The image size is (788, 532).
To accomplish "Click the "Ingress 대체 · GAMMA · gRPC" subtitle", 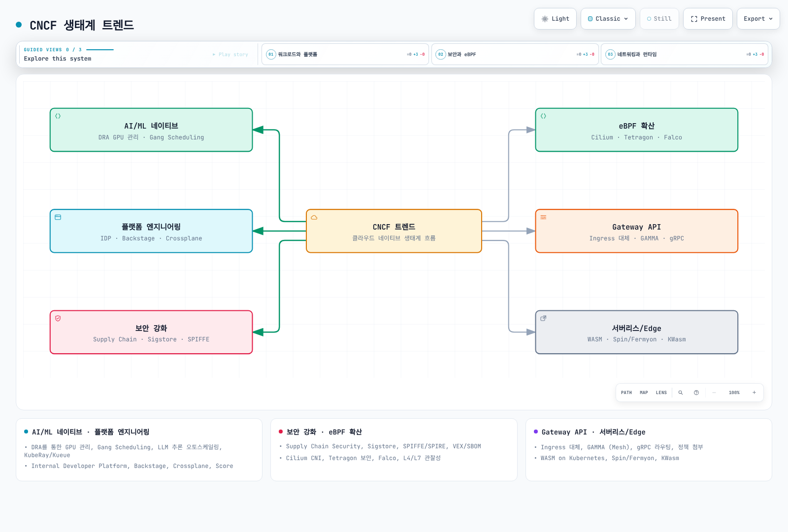I will click(637, 238).
